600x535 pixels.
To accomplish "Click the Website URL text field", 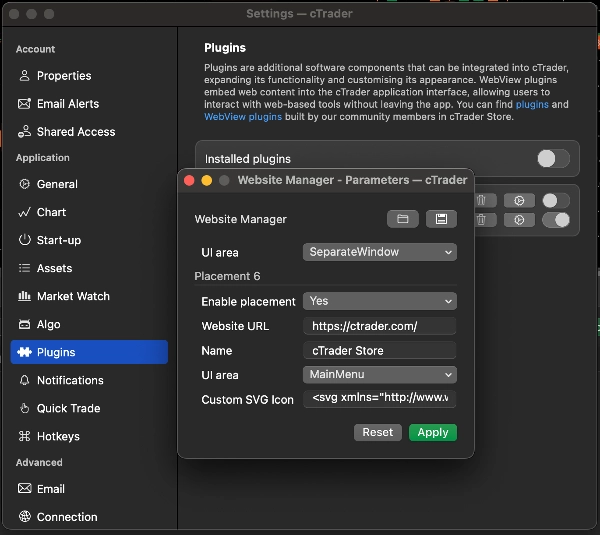I will point(379,326).
